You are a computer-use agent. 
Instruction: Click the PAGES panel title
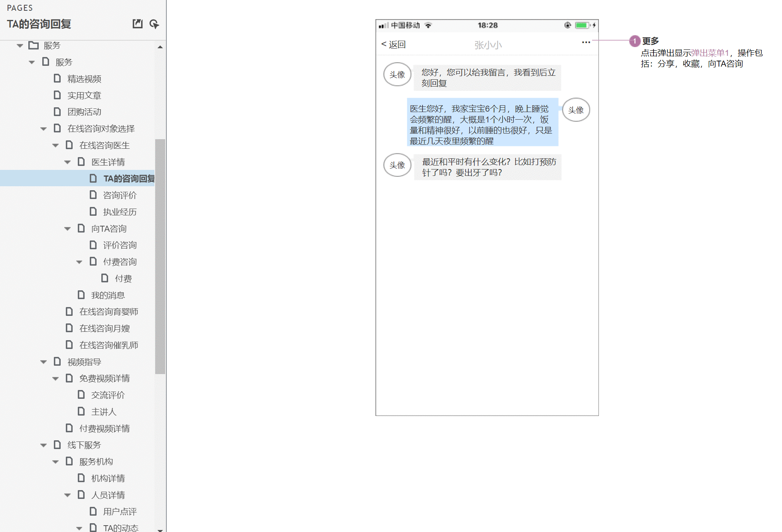click(x=20, y=8)
